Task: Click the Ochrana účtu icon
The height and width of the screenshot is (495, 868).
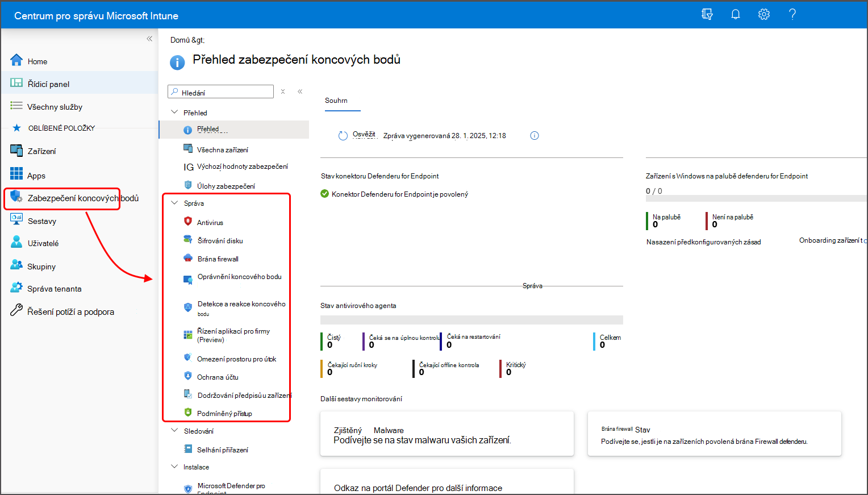Action: 188,376
